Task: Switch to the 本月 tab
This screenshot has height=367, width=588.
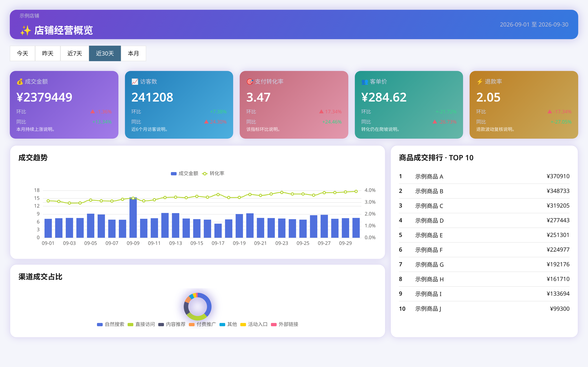Action: click(133, 53)
